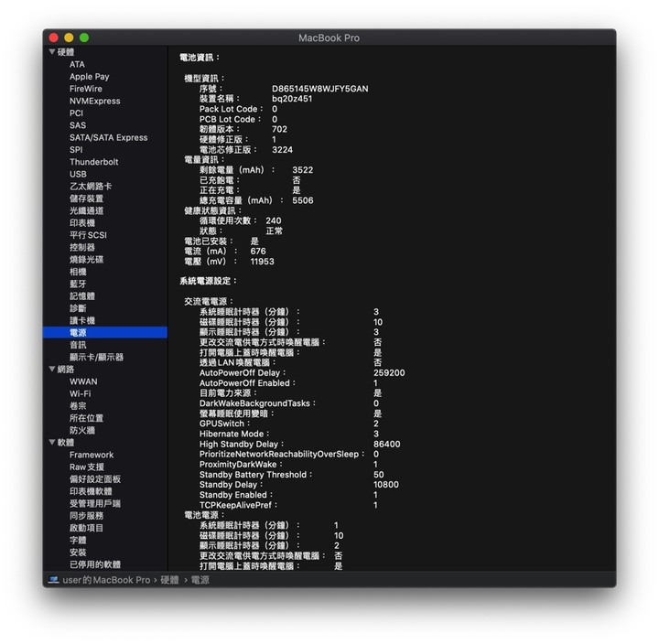Open 防火牆 sidebar entry
This screenshot has height=644, width=659.
point(82,430)
